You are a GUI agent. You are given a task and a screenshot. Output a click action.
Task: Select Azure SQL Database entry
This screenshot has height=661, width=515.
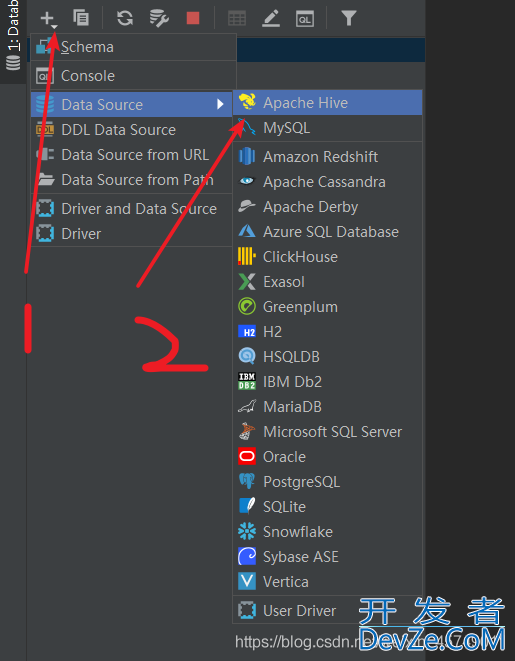tap(327, 232)
